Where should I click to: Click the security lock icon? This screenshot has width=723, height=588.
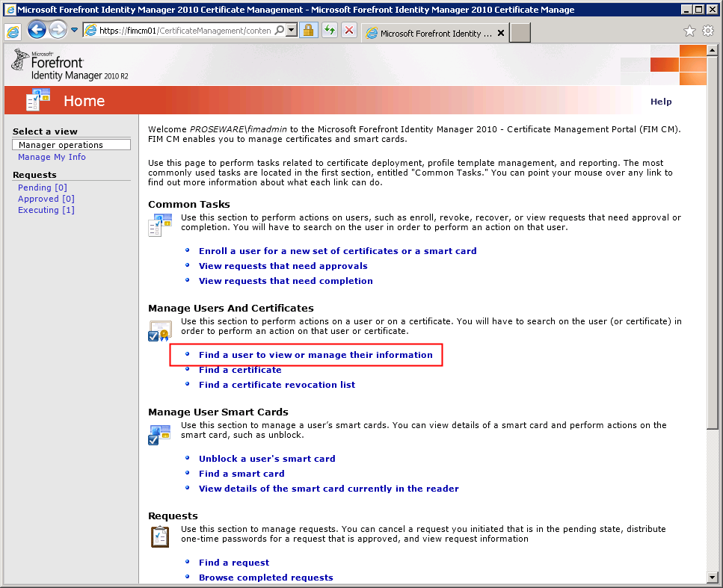click(x=309, y=31)
